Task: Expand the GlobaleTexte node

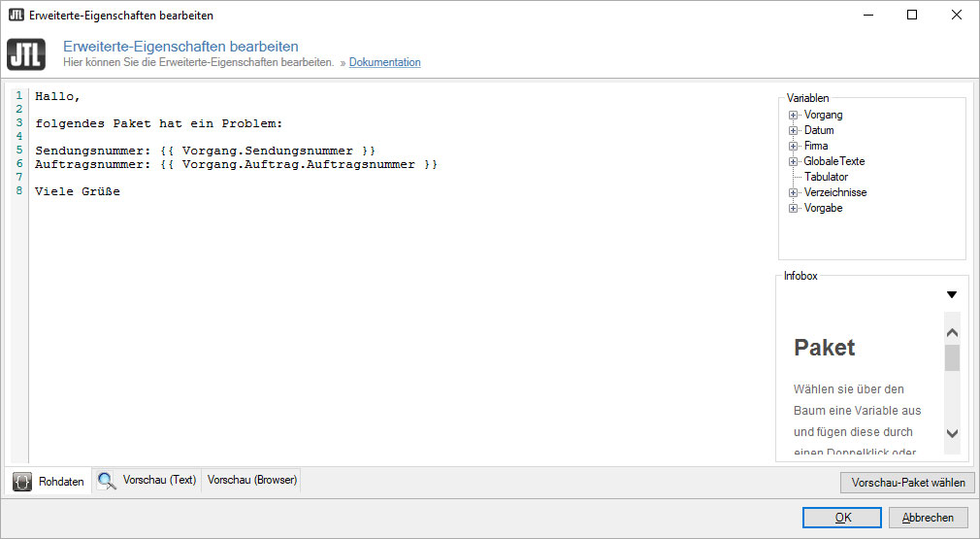Action: pos(794,162)
